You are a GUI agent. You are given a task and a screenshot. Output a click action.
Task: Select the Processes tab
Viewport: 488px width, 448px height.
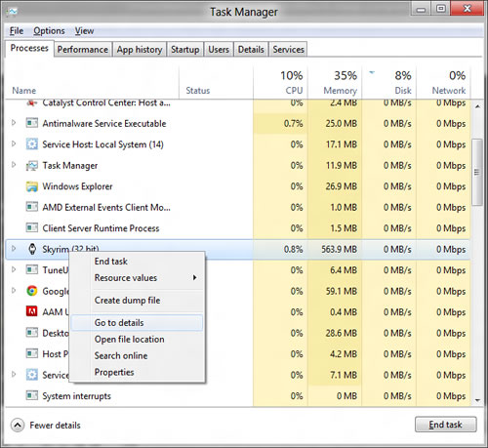pyautogui.click(x=29, y=49)
